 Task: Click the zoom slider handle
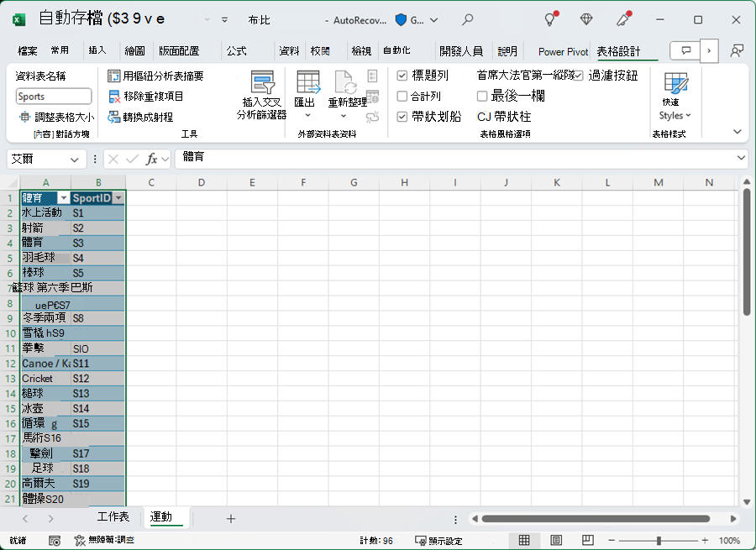coord(659,541)
